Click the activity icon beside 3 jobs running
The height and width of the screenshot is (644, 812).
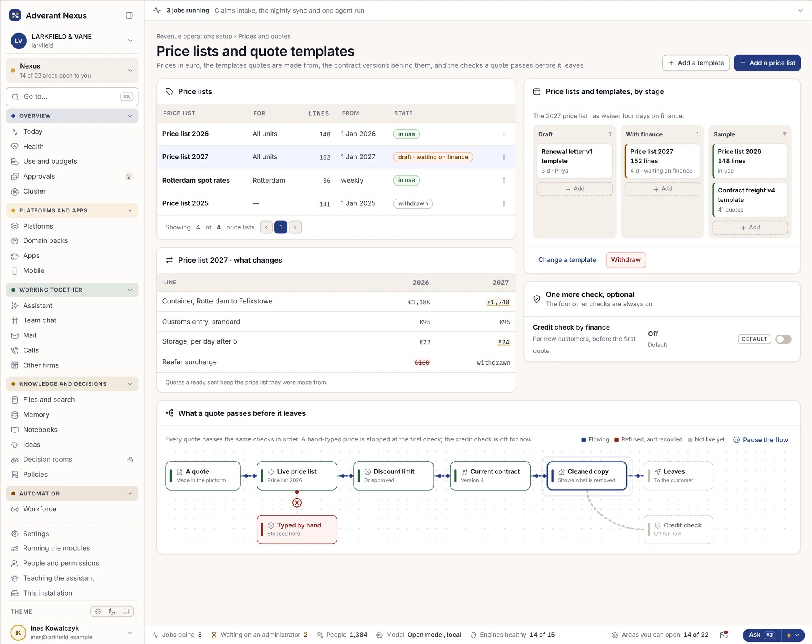pos(157,11)
